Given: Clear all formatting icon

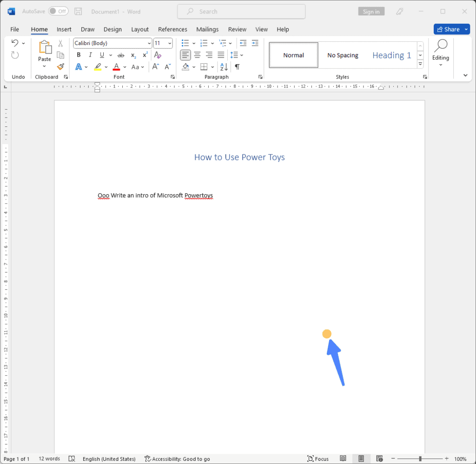Looking at the screenshot, I should (158, 55).
